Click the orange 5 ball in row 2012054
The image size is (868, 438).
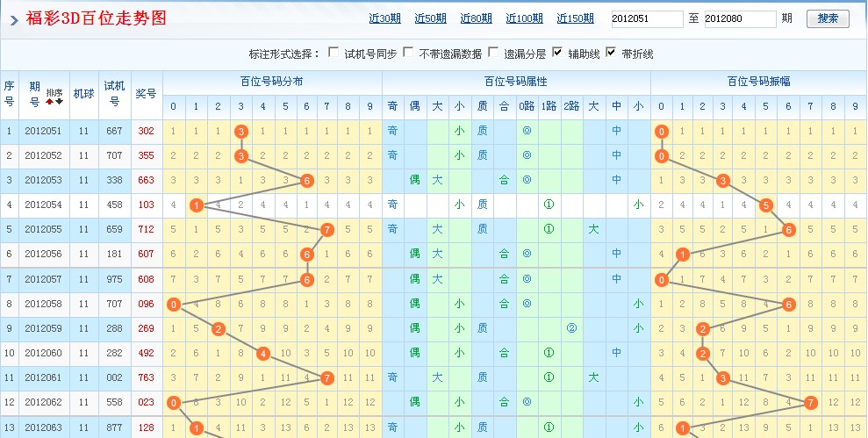(765, 205)
